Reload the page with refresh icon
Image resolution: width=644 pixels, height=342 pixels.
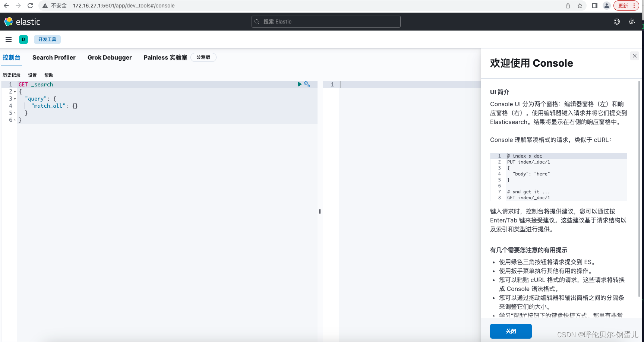[x=30, y=6]
